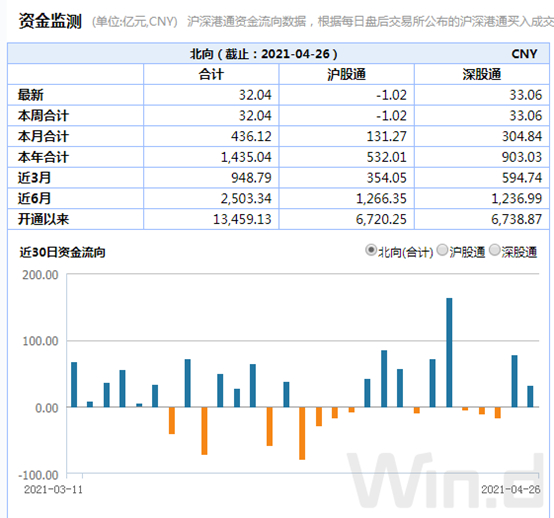Click the 1,236.99 cell value

[517, 199]
